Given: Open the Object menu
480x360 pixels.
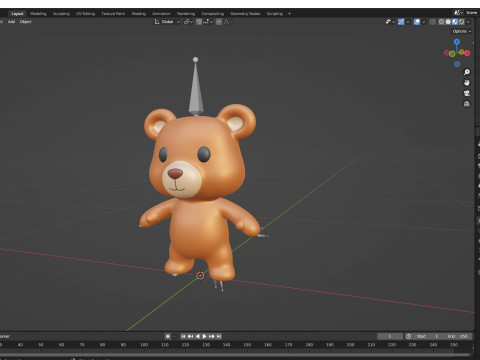Looking at the screenshot, I should (x=25, y=22).
